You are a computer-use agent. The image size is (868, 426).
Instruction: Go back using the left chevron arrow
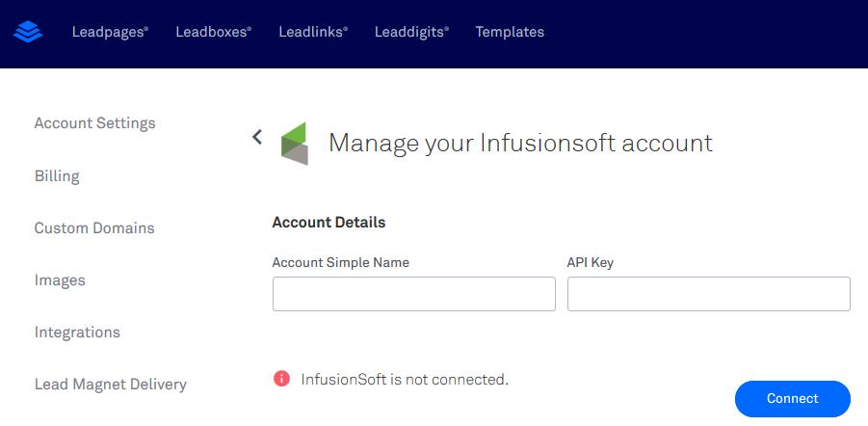(x=257, y=137)
